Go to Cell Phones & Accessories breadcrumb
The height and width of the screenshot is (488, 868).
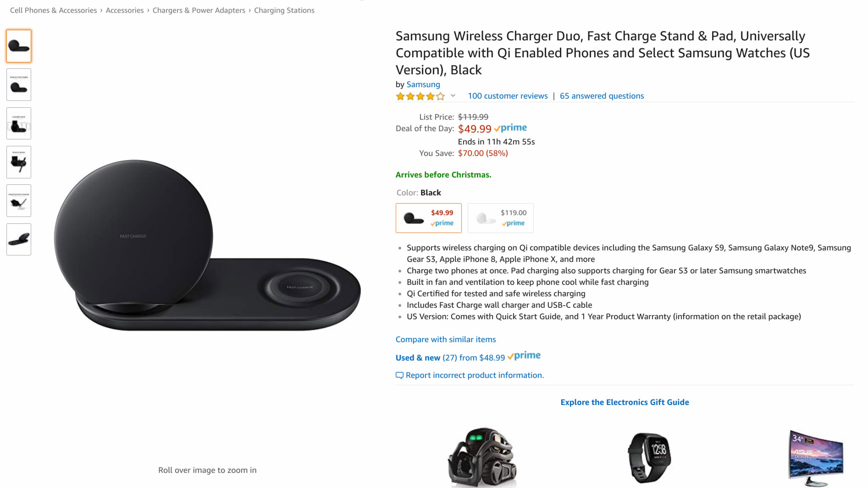[53, 10]
